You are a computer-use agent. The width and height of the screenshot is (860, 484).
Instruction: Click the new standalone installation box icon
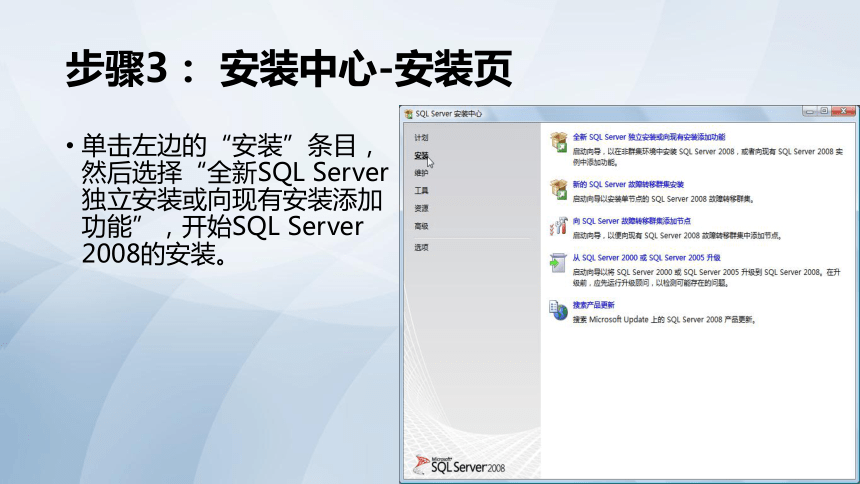pos(559,142)
